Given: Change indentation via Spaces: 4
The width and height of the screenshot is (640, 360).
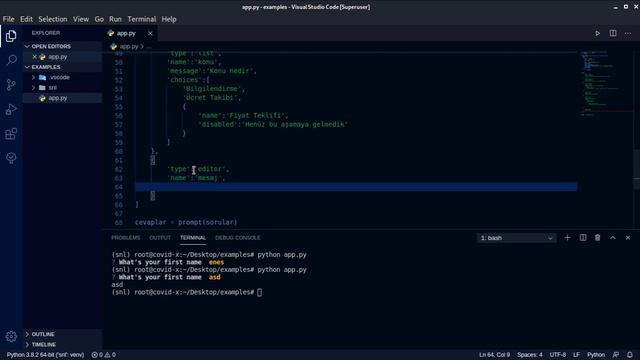Looking at the screenshot, I should pos(530,355).
